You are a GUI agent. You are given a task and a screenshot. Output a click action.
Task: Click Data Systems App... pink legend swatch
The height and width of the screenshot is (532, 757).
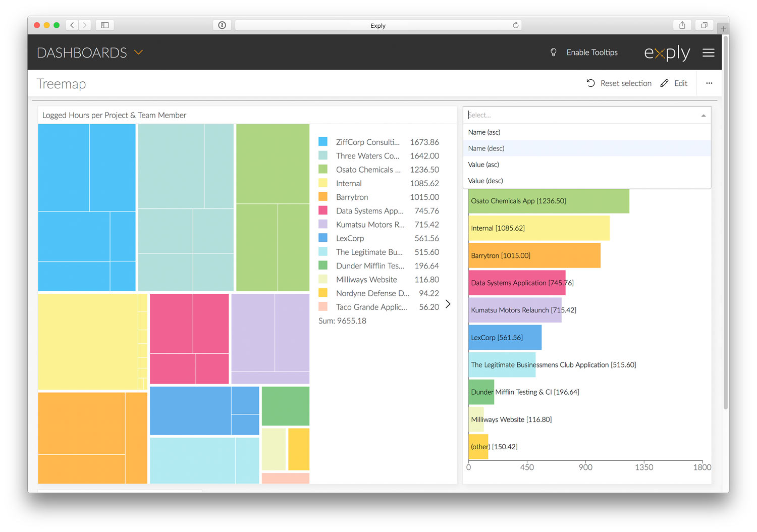click(323, 210)
